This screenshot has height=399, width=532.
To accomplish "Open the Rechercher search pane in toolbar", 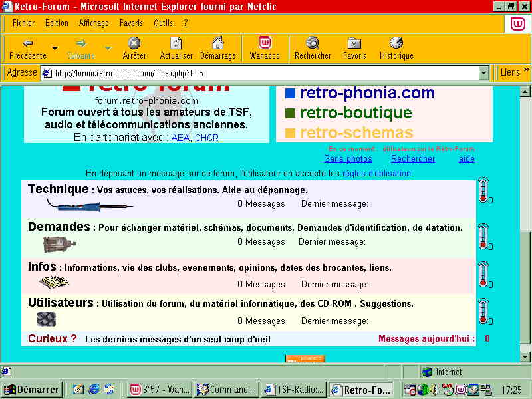I will (313, 48).
